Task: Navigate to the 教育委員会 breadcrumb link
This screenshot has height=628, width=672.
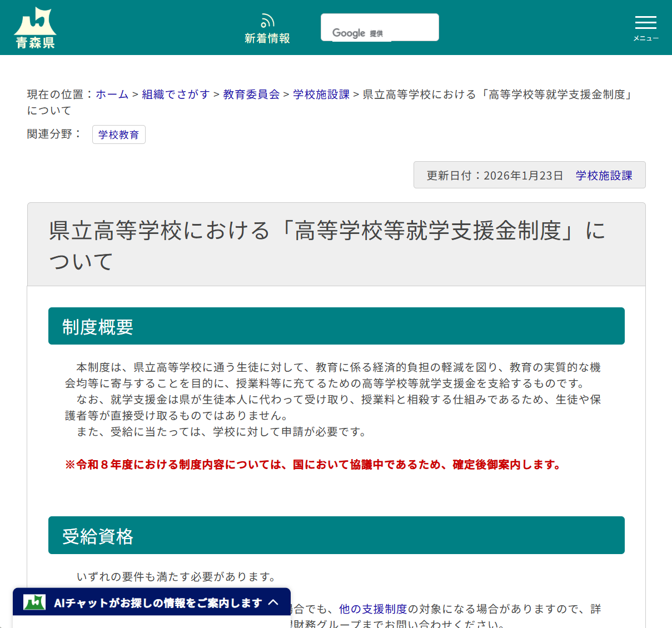Action: click(251, 94)
